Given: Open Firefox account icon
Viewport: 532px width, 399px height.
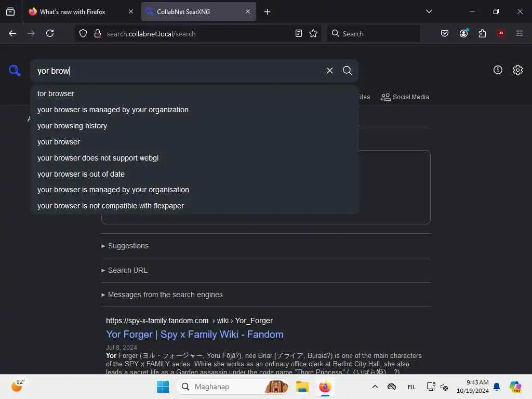Looking at the screenshot, I should pyautogui.click(x=464, y=33).
